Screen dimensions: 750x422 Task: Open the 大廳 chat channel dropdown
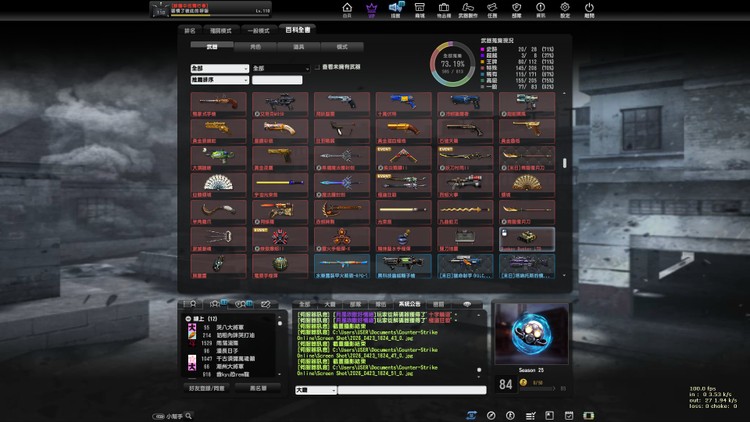(x=314, y=390)
